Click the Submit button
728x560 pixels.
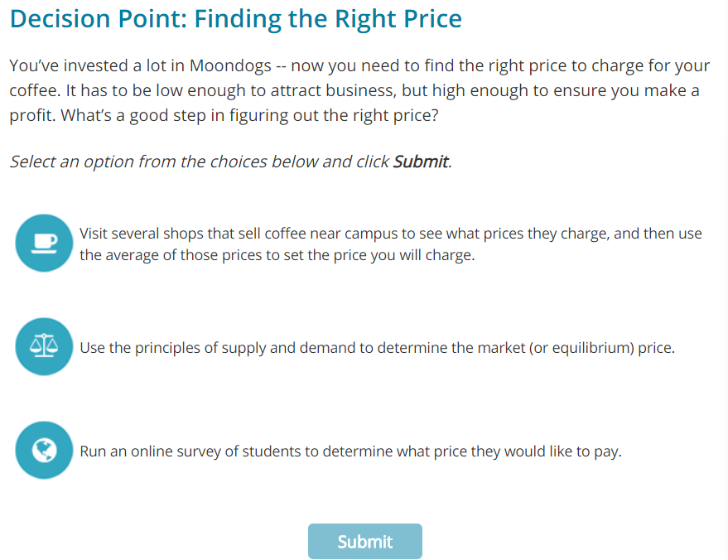pos(364,541)
